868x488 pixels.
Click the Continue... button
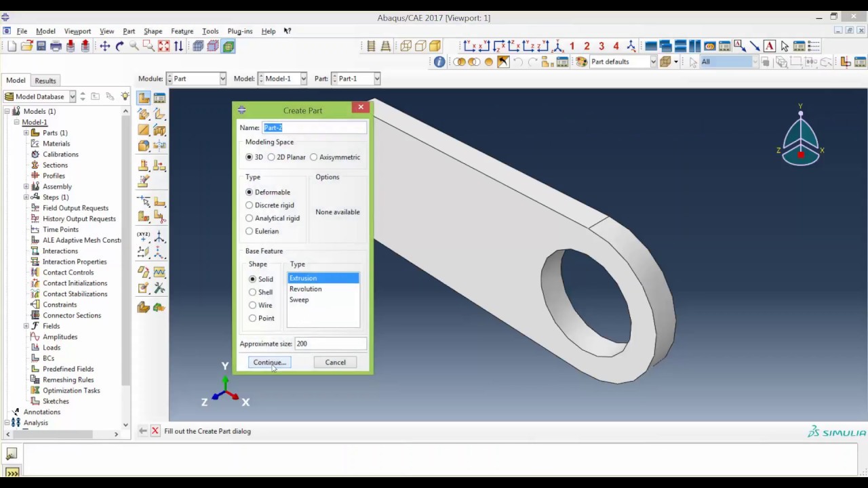click(270, 363)
